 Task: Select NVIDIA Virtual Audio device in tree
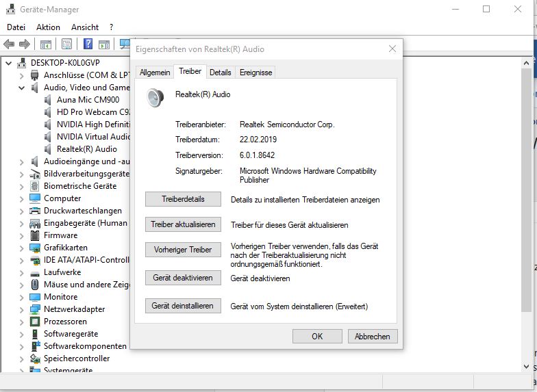93,137
